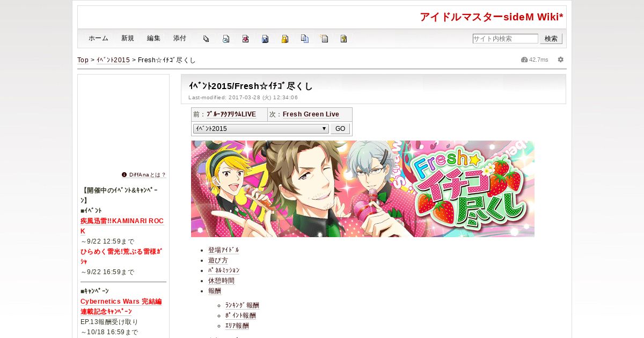Jump to 休憩時間 section
The width and height of the screenshot is (644, 338).
pos(221,281)
